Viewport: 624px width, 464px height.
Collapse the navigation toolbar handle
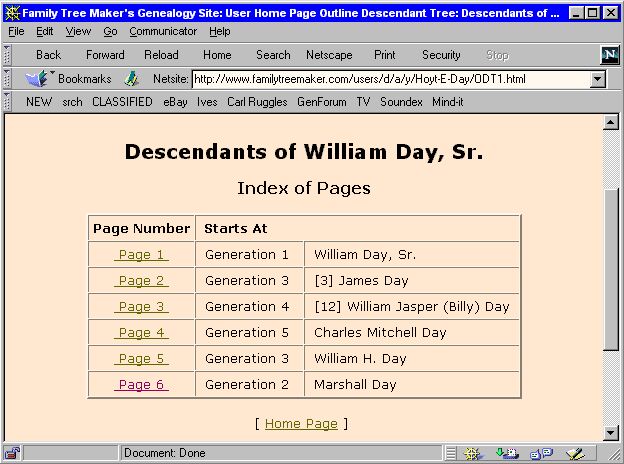7,55
